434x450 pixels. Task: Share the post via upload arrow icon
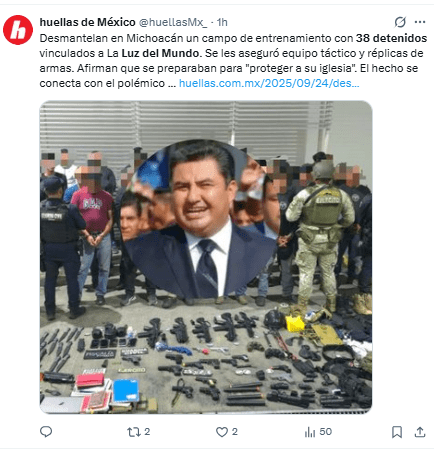tap(420, 432)
